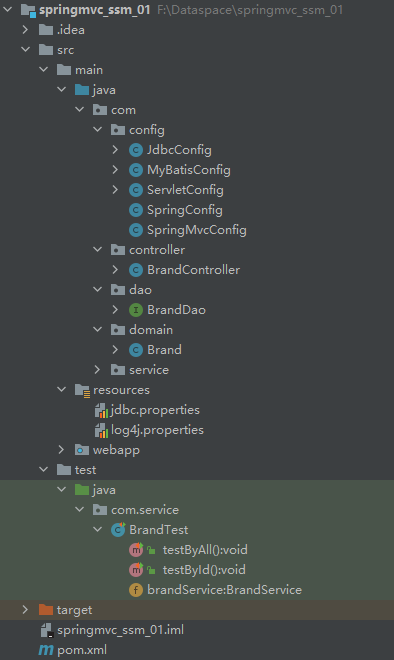This screenshot has width=394, height=660.
Task: Click the config package icon
Action: point(118,130)
